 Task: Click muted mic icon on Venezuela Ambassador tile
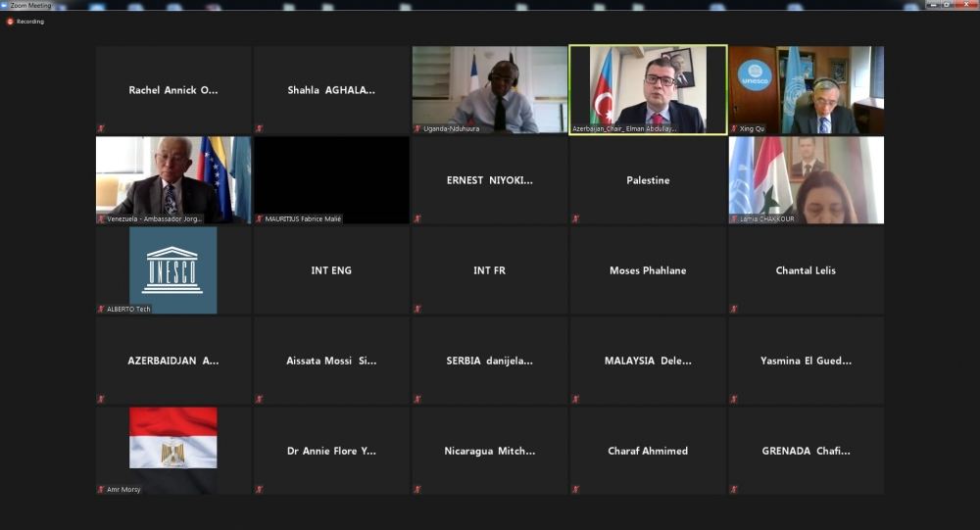101,218
